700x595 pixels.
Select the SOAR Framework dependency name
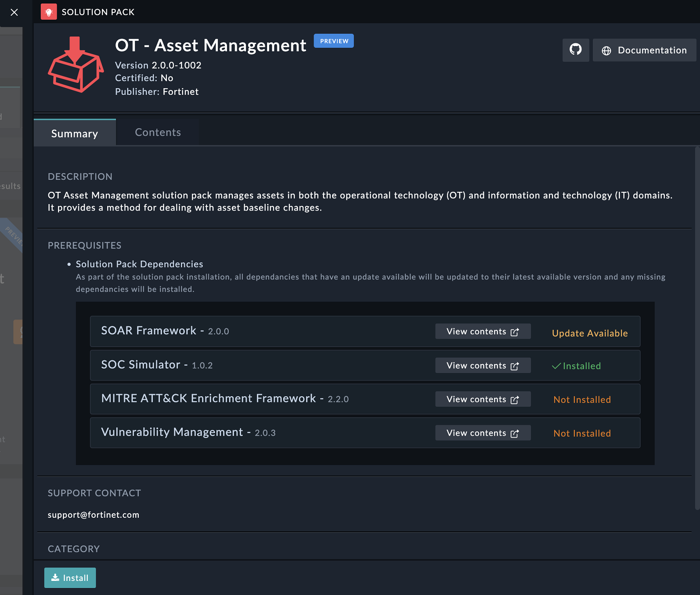148,330
